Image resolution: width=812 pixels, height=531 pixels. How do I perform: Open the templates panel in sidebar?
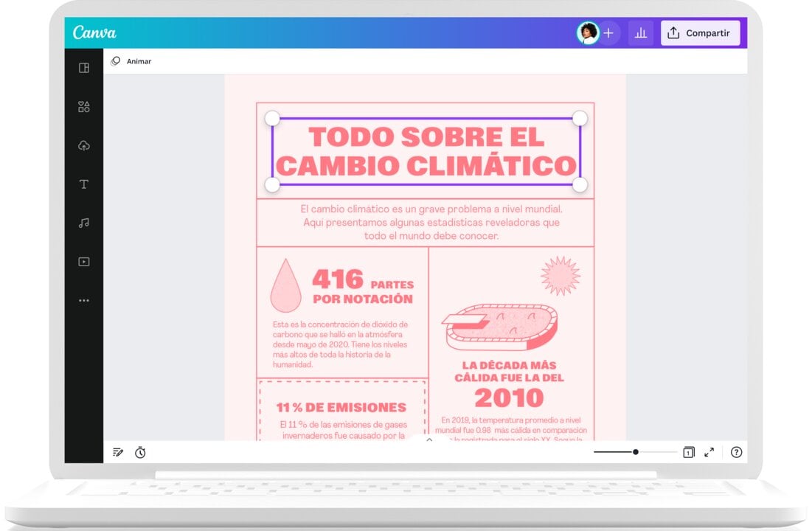coord(84,68)
